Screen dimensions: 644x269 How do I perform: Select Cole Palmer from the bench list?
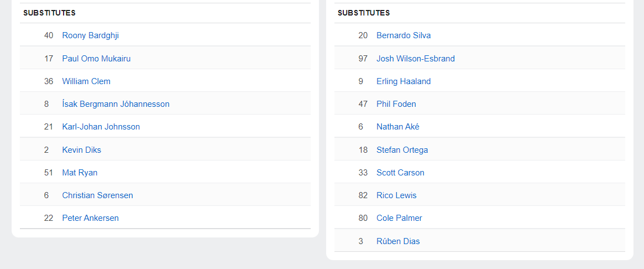coord(399,218)
